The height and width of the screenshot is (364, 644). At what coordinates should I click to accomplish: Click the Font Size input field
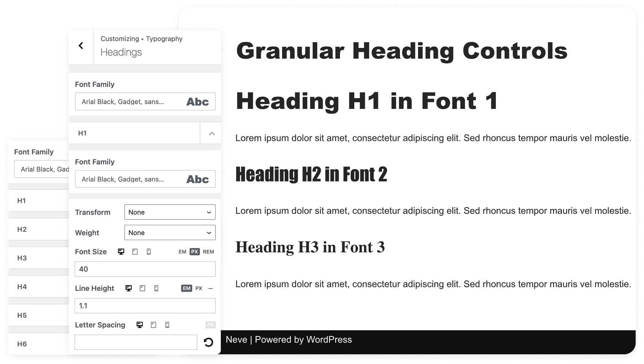[145, 269]
